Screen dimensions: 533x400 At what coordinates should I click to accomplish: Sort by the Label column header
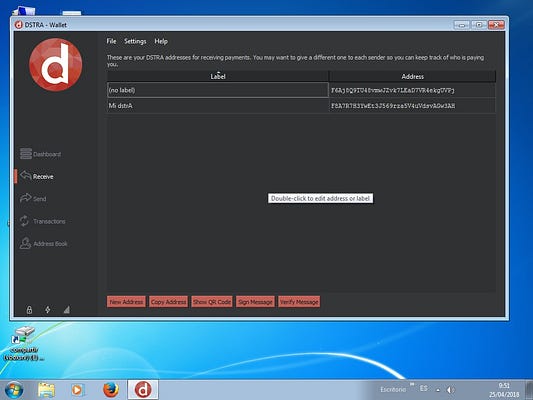tap(218, 76)
